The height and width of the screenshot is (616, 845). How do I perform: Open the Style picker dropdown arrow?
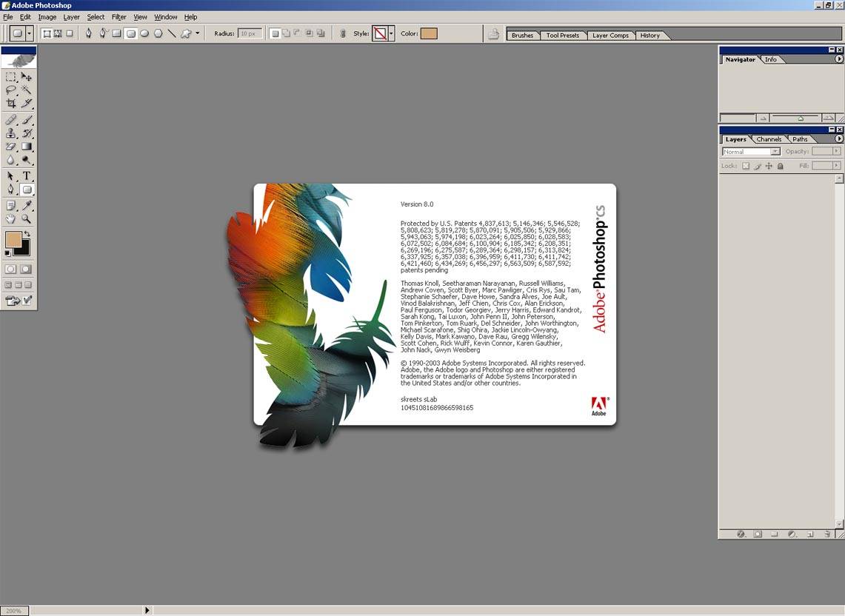click(x=391, y=33)
